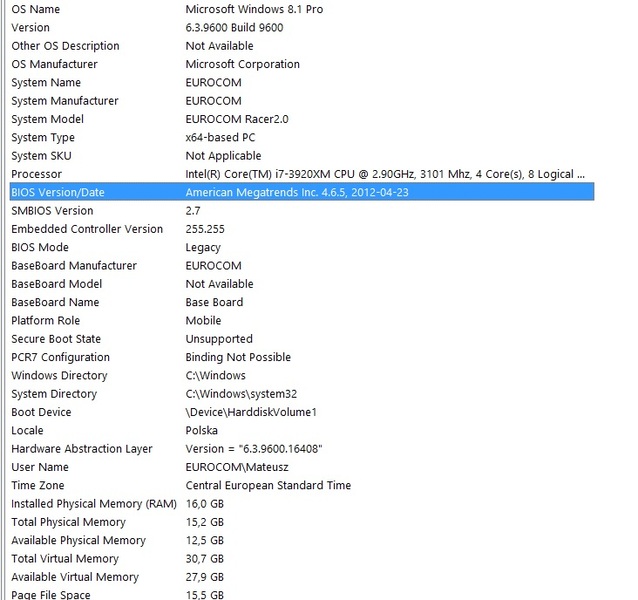Viewport: 638px width, 600px height.
Task: Select BIOS Mode item
Action: tap(302, 247)
